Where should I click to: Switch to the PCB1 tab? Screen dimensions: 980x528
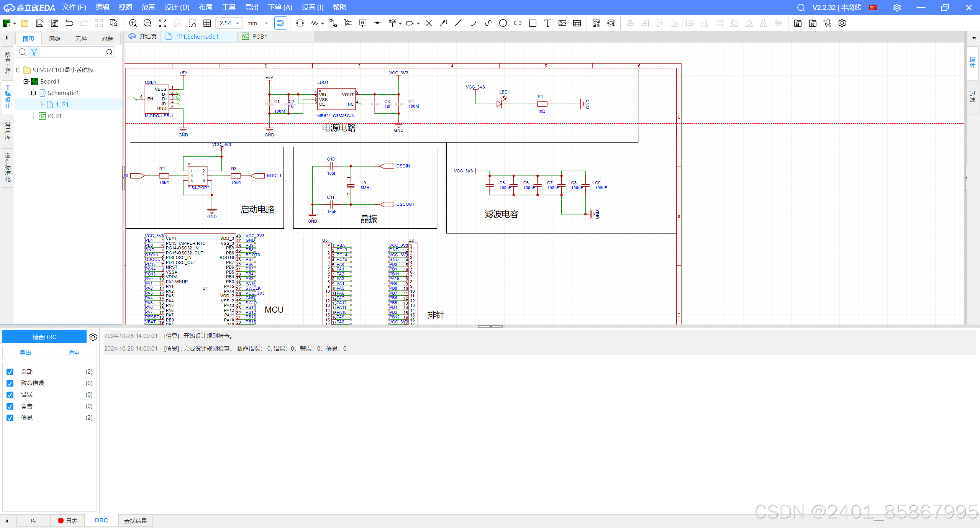coord(259,36)
